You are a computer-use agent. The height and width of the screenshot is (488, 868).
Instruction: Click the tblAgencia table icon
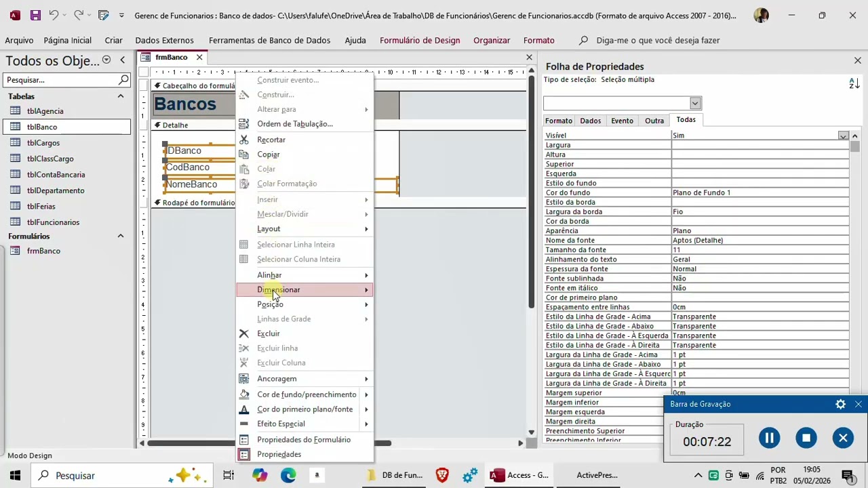15,111
